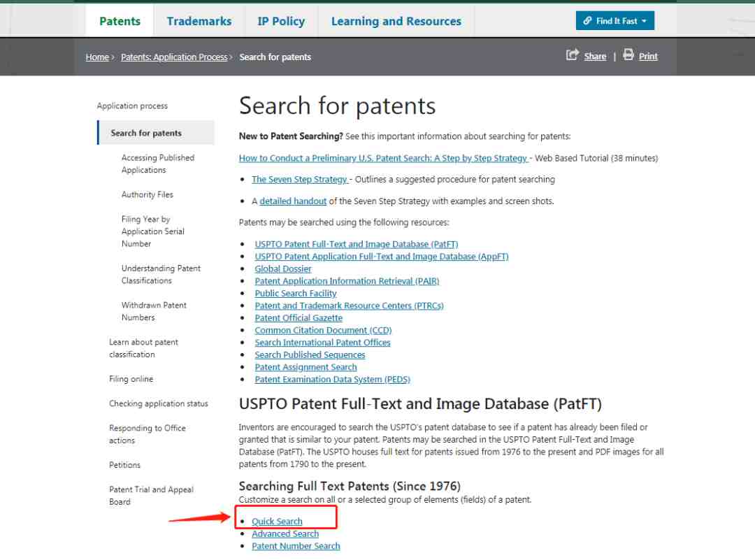Open Patent and Trademark Resource Centers (PTRCs) link

(x=349, y=306)
